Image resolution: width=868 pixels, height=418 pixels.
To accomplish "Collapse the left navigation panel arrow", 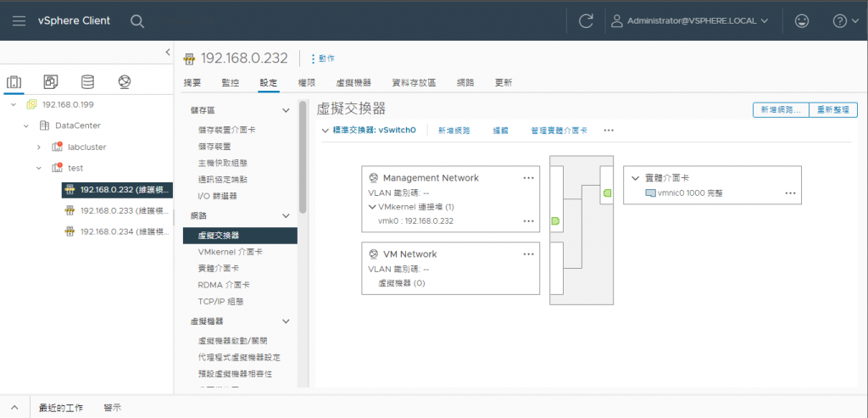I will click(x=167, y=53).
